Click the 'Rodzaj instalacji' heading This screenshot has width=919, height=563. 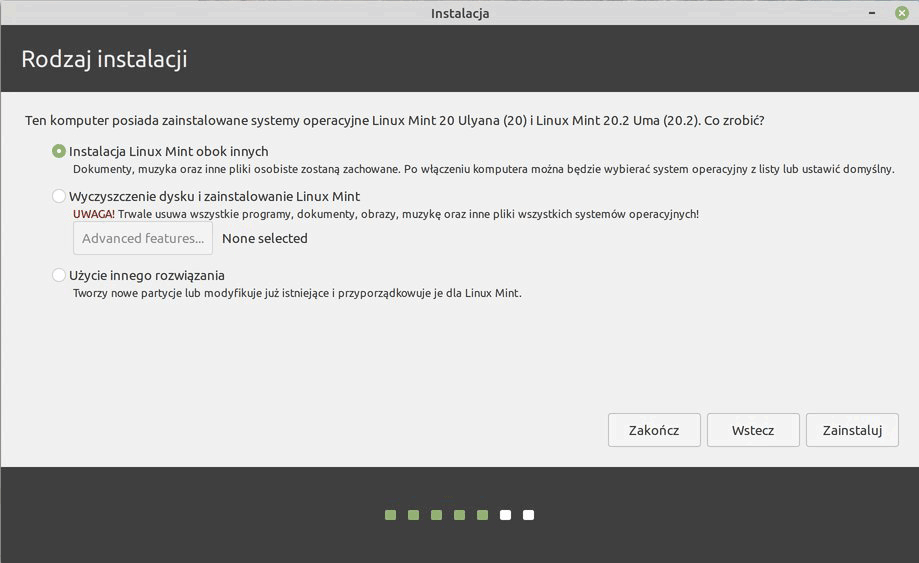(x=104, y=59)
